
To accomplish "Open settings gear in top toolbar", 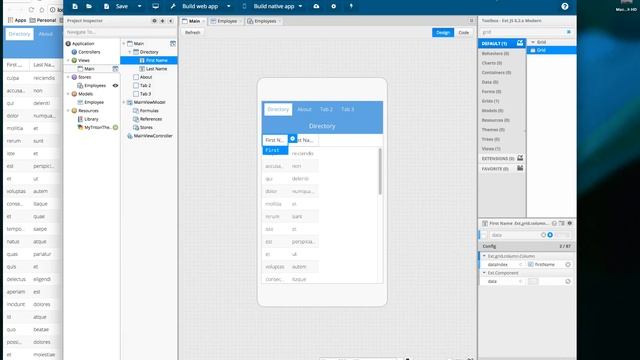I will pos(333,6).
